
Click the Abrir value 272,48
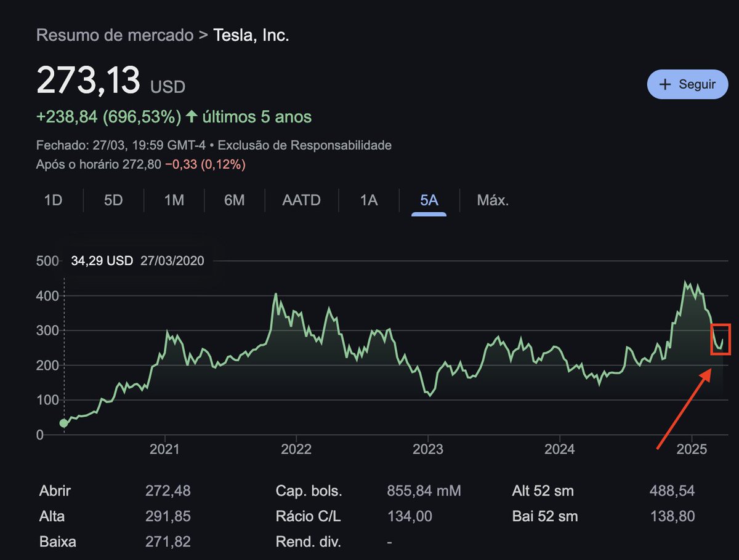168,491
